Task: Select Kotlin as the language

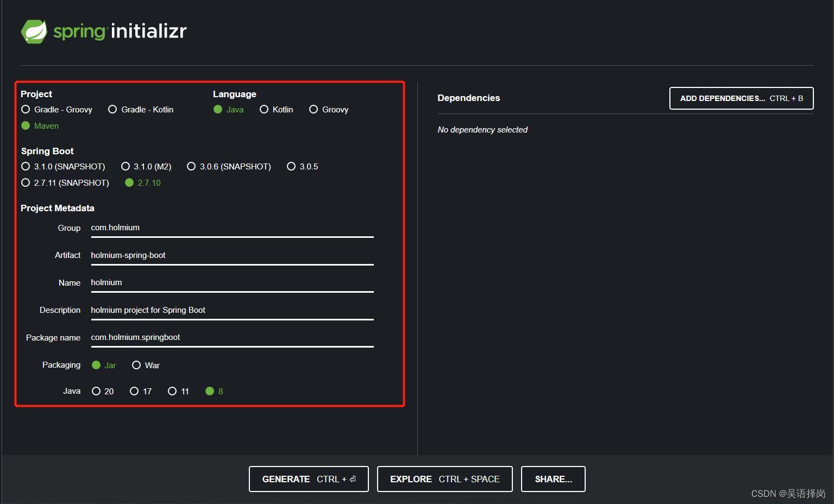Action: (x=276, y=110)
